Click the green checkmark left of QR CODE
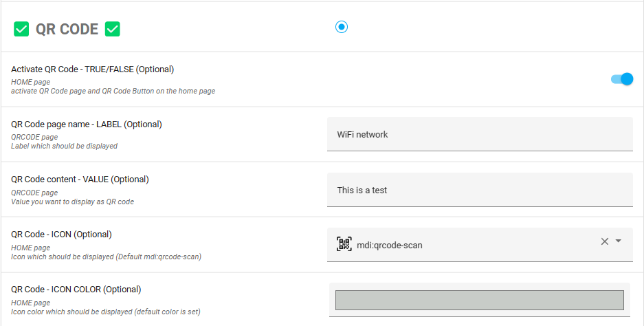This screenshot has height=326, width=644. click(21, 30)
